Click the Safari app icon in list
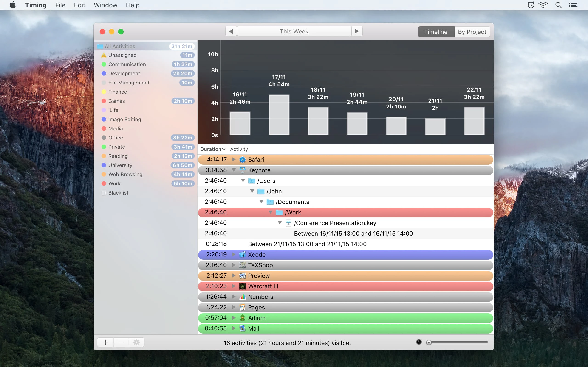Viewport: 588px width, 367px height. click(x=242, y=159)
